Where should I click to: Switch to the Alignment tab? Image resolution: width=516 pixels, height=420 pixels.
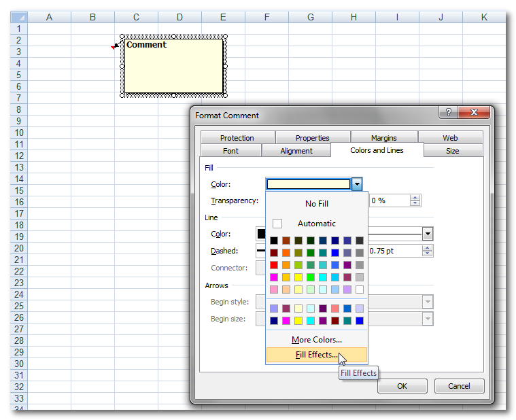(296, 151)
